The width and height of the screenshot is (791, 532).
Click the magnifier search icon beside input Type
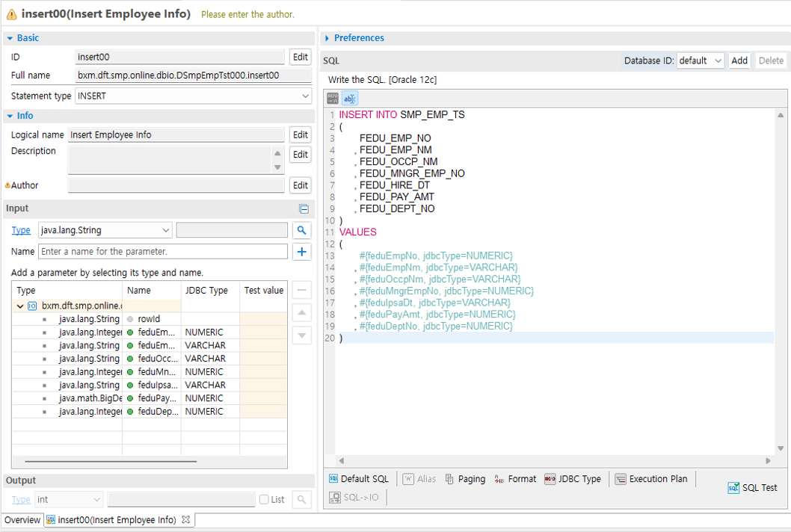[x=301, y=230]
